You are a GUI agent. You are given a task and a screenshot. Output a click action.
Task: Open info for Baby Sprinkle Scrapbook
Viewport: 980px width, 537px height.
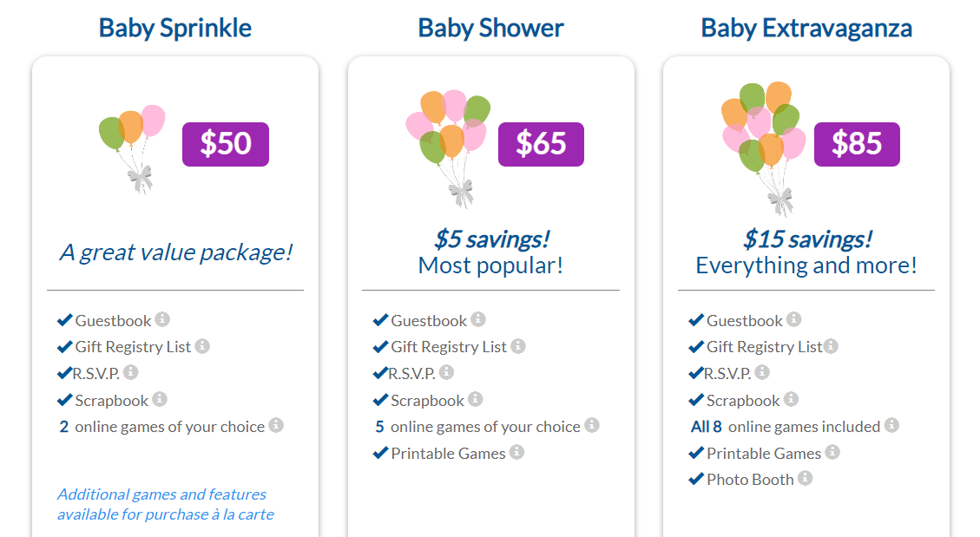160,399
